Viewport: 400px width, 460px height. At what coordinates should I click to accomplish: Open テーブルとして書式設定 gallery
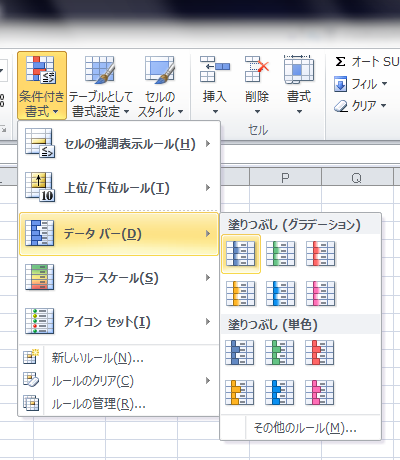[x=101, y=85]
